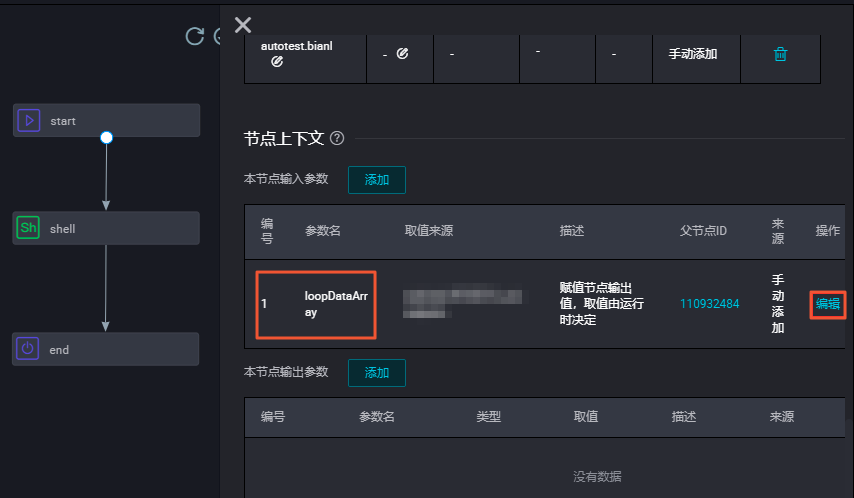Click the end node power icon
The height and width of the screenshot is (498, 854).
27,349
